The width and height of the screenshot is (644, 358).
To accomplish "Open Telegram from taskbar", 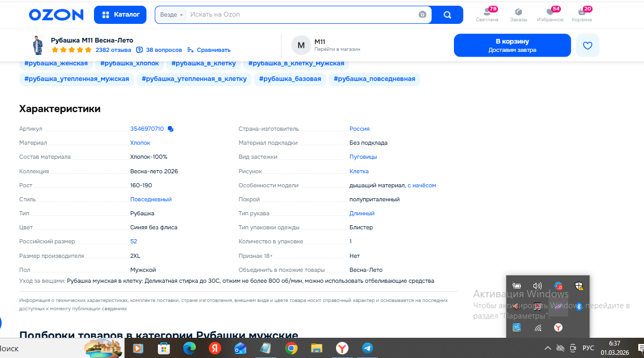I will pos(367,348).
